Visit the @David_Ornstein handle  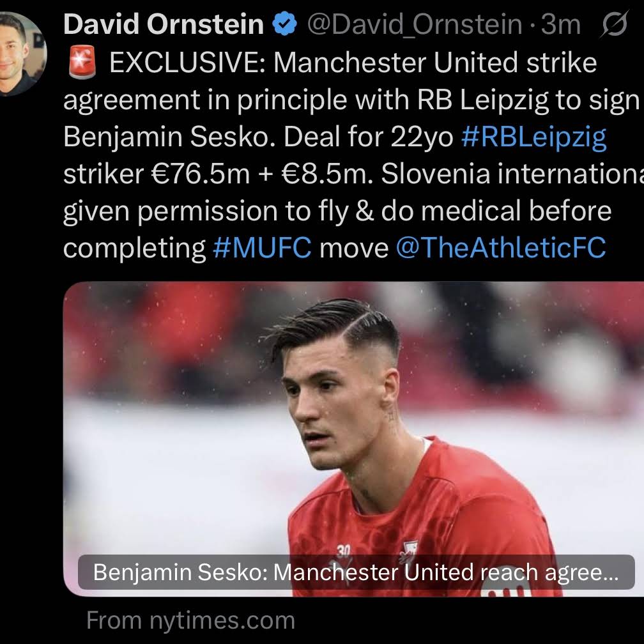(x=415, y=25)
